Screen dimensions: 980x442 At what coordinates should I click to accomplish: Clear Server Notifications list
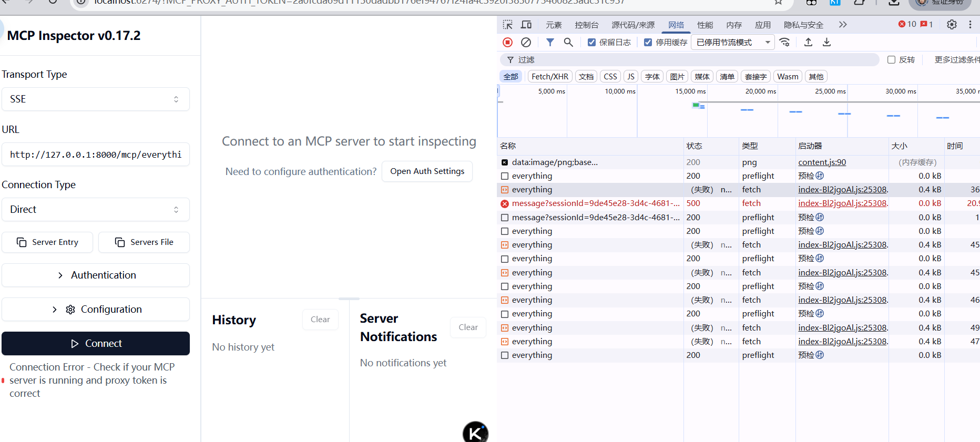tap(468, 327)
